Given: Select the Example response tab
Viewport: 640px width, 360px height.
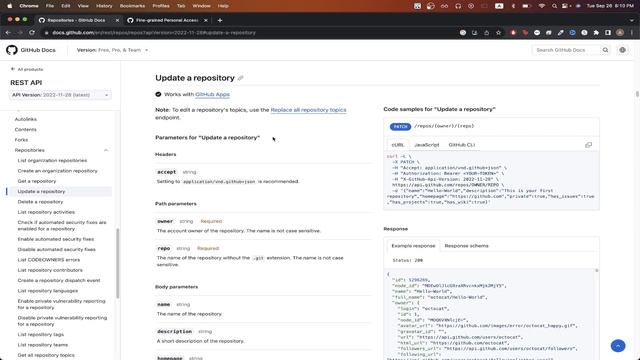Looking at the screenshot, I should [413, 246].
